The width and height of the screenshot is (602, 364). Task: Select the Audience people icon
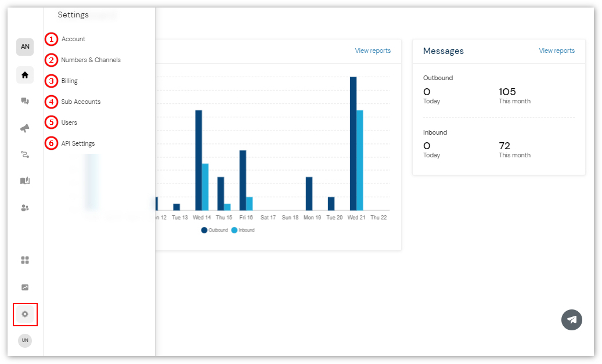[25, 207]
